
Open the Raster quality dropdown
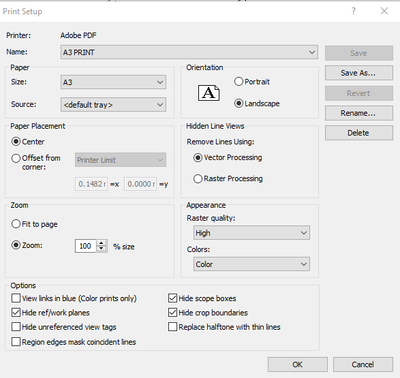click(x=251, y=233)
